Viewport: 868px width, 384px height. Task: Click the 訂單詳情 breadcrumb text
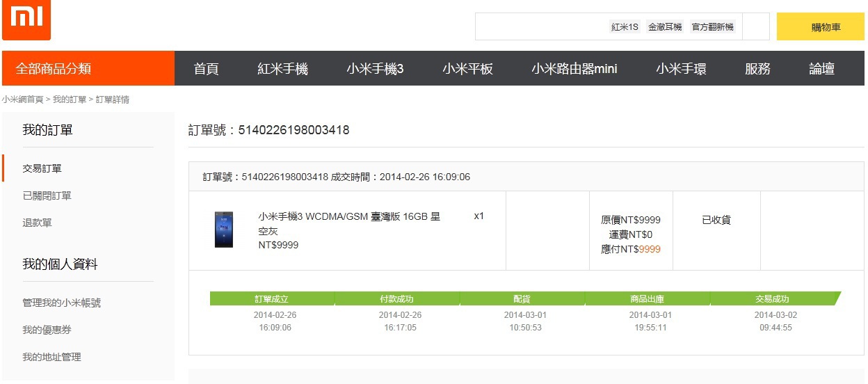click(113, 99)
